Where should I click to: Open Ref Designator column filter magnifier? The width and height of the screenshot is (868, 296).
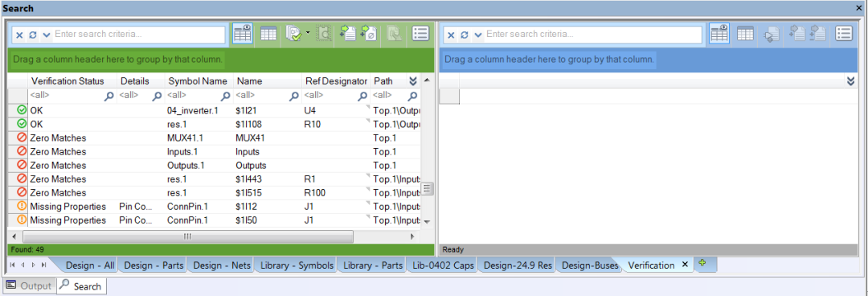click(x=363, y=96)
